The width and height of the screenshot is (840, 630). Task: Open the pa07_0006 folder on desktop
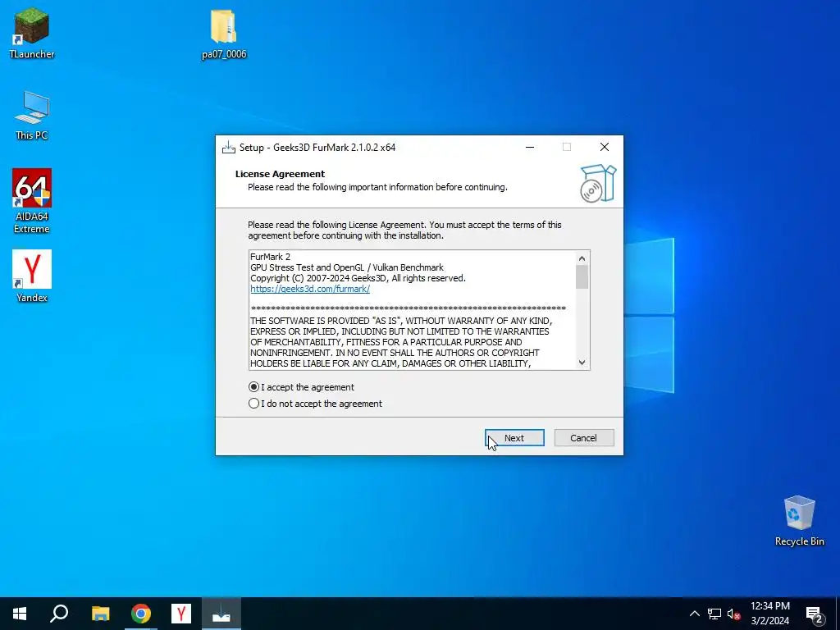[223, 33]
